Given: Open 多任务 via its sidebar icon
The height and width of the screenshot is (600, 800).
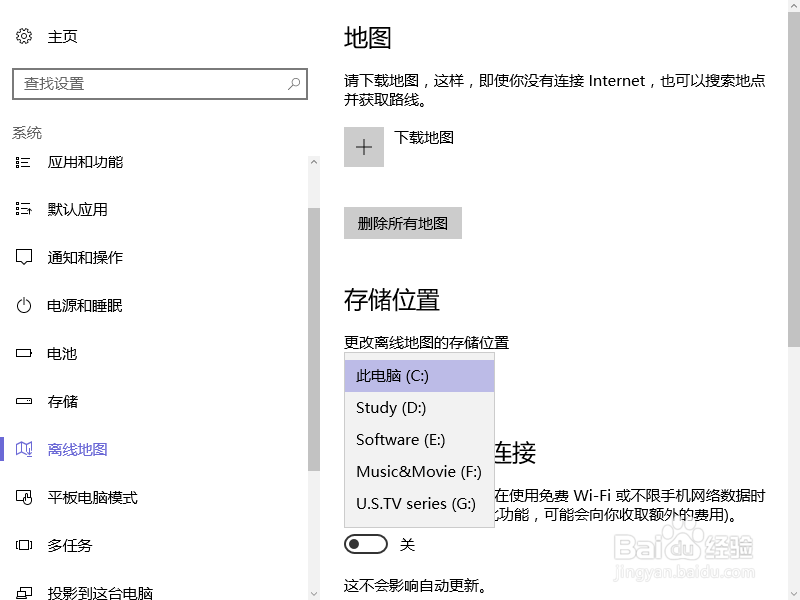Looking at the screenshot, I should click(24, 545).
